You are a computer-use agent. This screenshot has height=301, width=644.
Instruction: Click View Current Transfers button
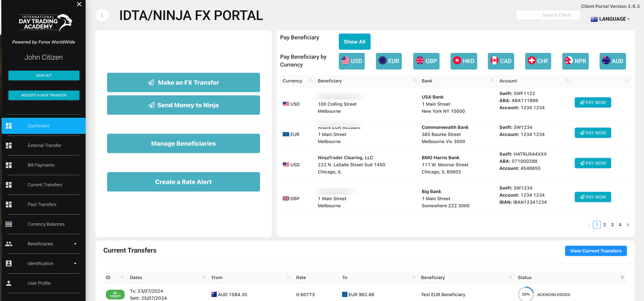coord(596,251)
